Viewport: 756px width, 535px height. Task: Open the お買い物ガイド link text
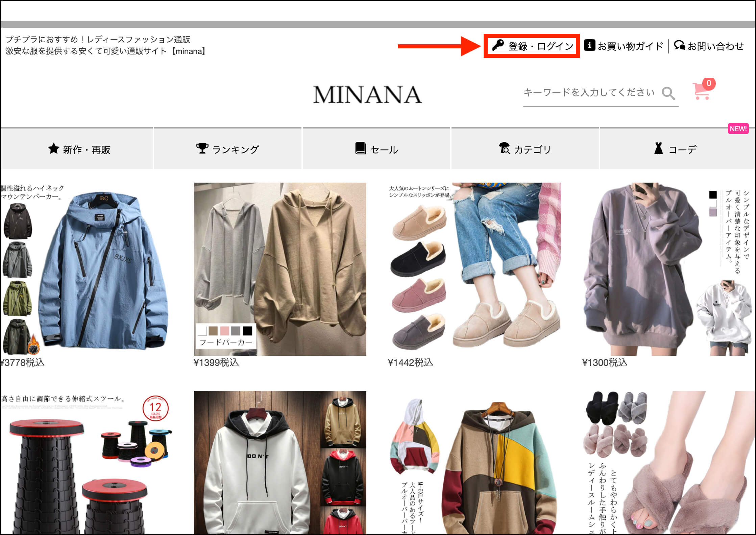pos(631,46)
